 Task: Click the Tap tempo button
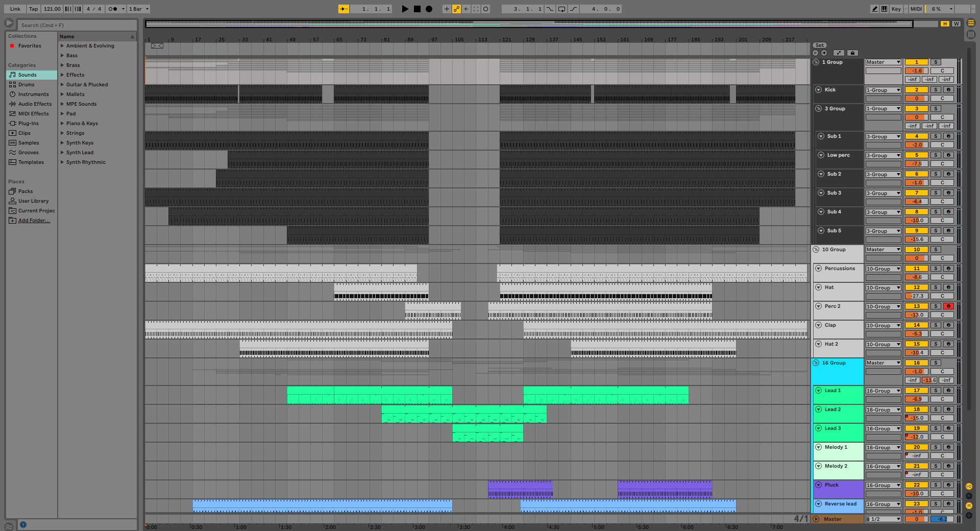(34, 9)
